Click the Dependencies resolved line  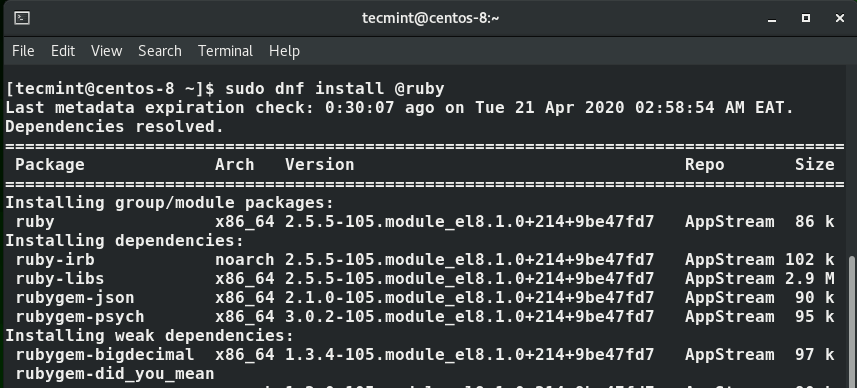click(x=115, y=127)
